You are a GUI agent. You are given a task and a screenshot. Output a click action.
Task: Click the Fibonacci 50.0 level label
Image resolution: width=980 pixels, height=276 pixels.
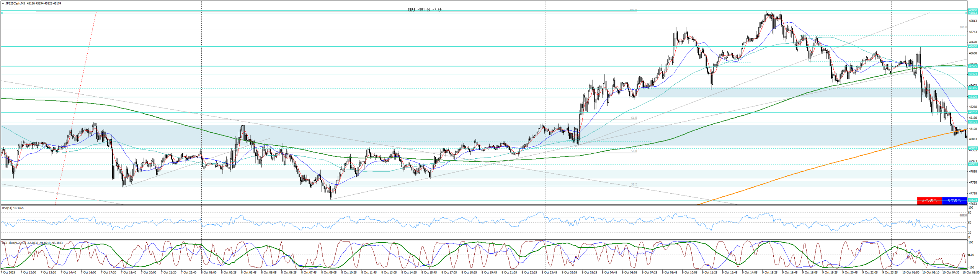click(x=634, y=151)
